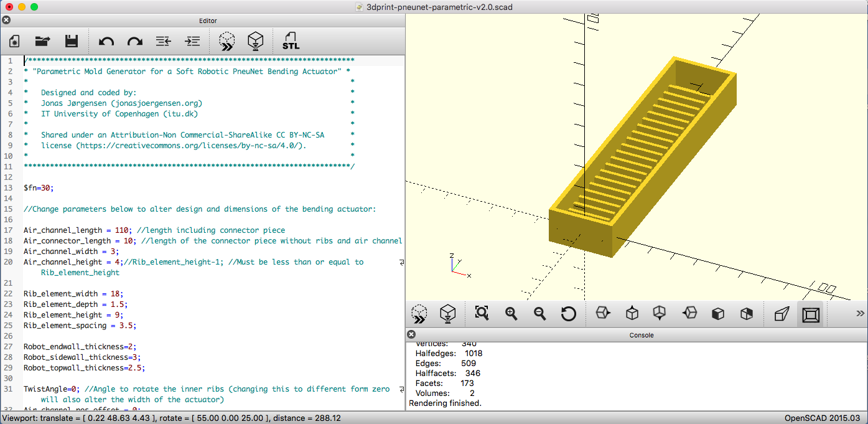The height and width of the screenshot is (424, 868).
Task: Unindent the selected code lines
Action: pos(163,42)
